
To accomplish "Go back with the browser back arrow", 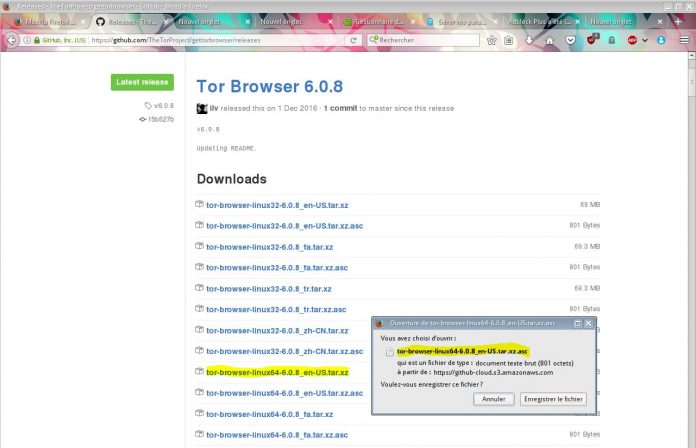I will (12, 40).
